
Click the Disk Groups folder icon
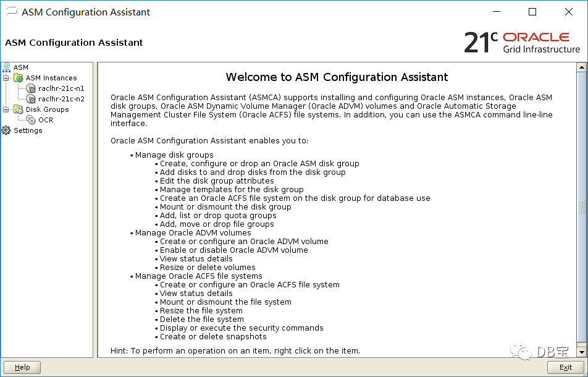coord(19,109)
